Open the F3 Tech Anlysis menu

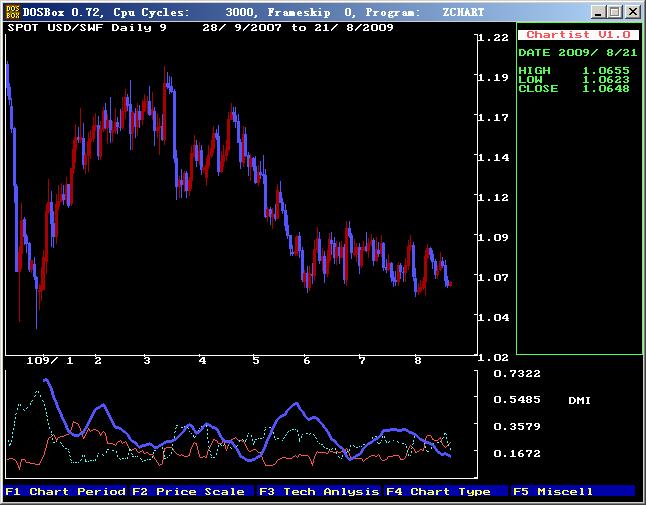319,491
